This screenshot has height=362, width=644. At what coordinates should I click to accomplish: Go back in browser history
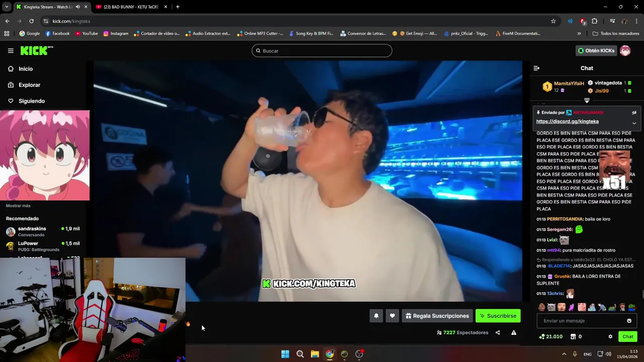(x=7, y=21)
